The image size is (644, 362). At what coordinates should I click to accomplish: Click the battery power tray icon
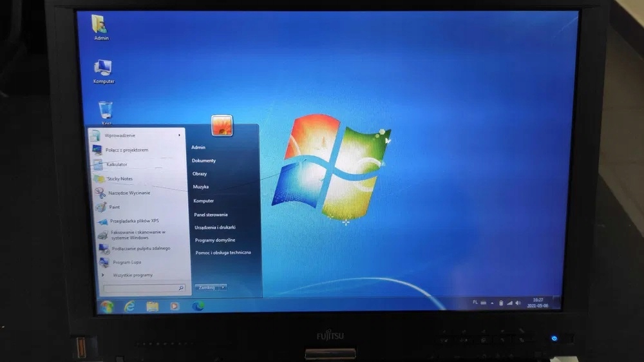[501, 303]
